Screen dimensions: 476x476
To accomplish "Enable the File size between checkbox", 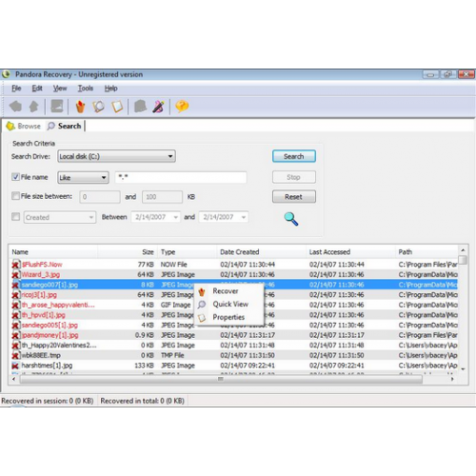I will click(15, 196).
